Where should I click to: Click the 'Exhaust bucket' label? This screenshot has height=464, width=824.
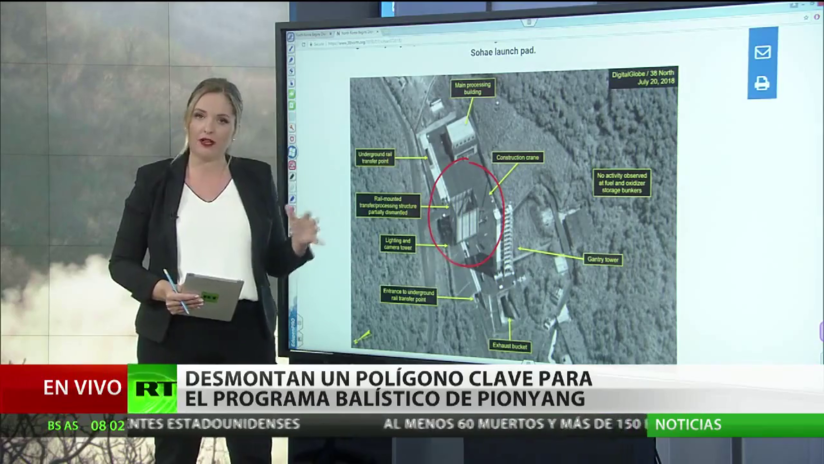[510, 346]
